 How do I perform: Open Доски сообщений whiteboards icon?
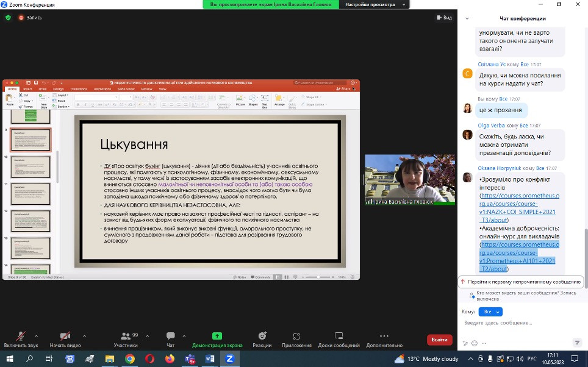(339, 336)
